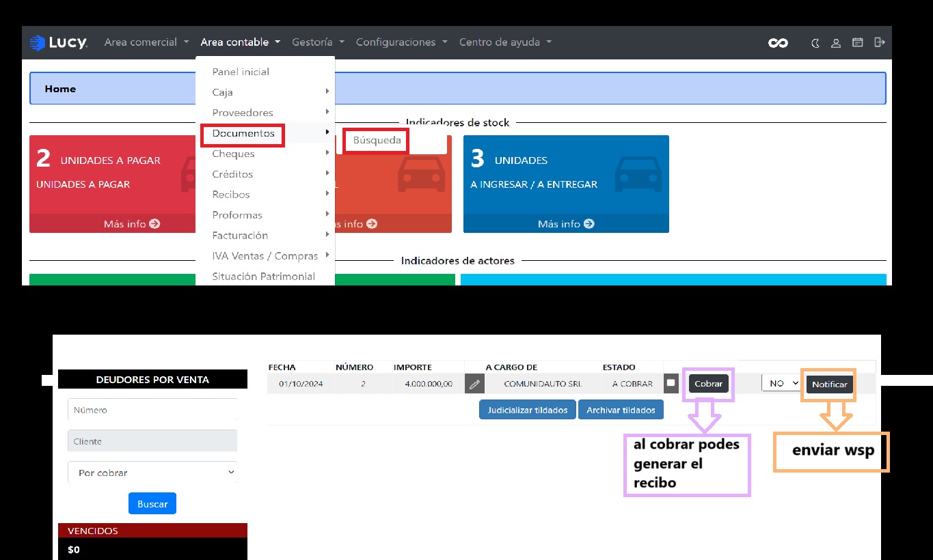Click Judicializar tildados button
933x560 pixels.
pyautogui.click(x=528, y=410)
